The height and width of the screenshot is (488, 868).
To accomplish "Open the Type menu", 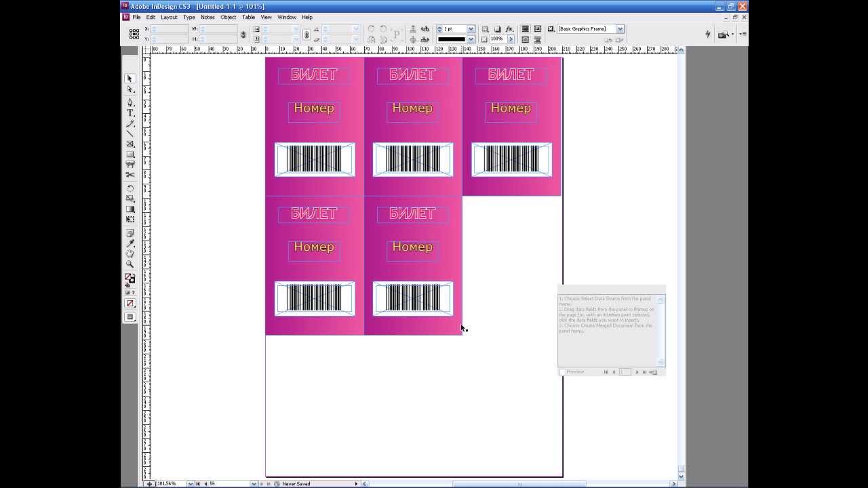I will (x=189, y=17).
